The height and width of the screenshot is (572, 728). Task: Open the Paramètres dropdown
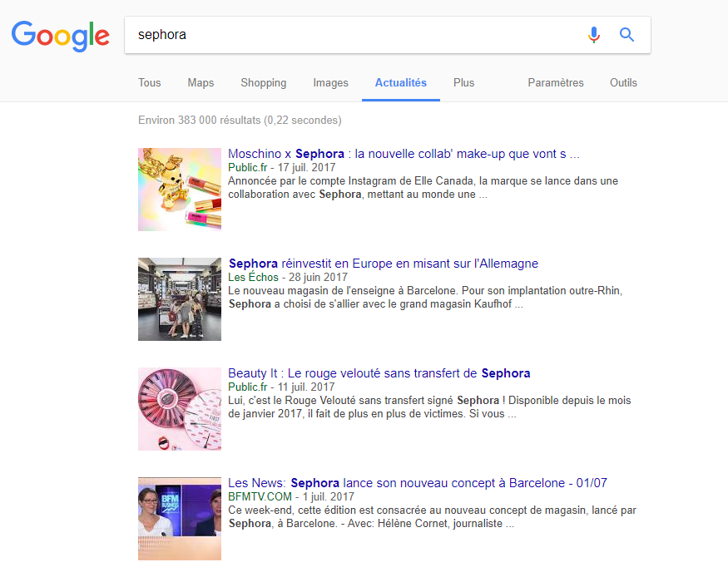click(555, 83)
